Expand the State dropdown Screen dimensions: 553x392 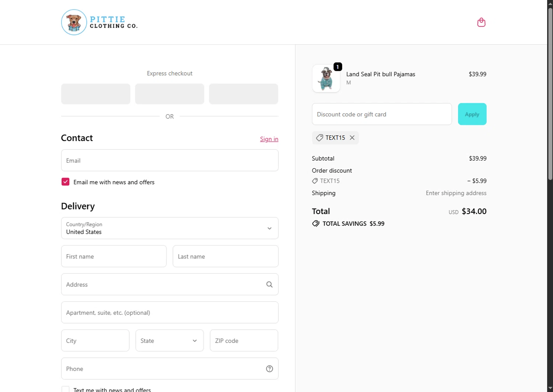(x=170, y=340)
